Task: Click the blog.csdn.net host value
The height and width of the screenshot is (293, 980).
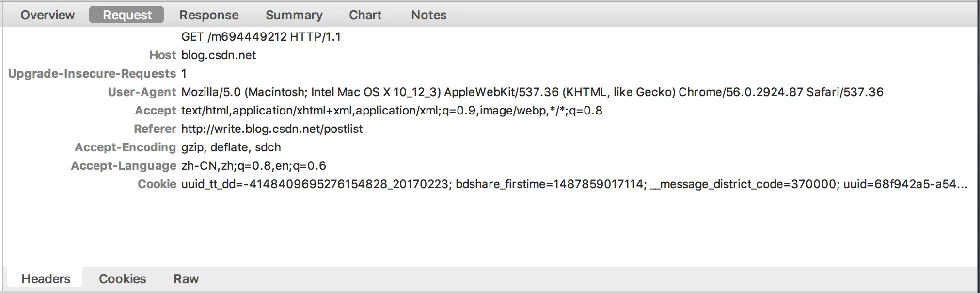Action: 219,55
